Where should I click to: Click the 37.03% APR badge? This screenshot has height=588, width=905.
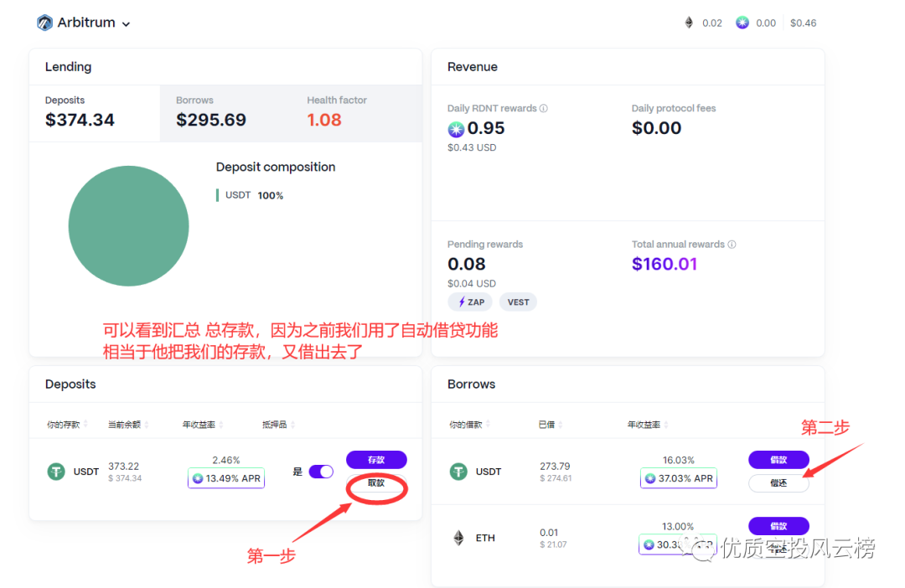click(x=679, y=478)
